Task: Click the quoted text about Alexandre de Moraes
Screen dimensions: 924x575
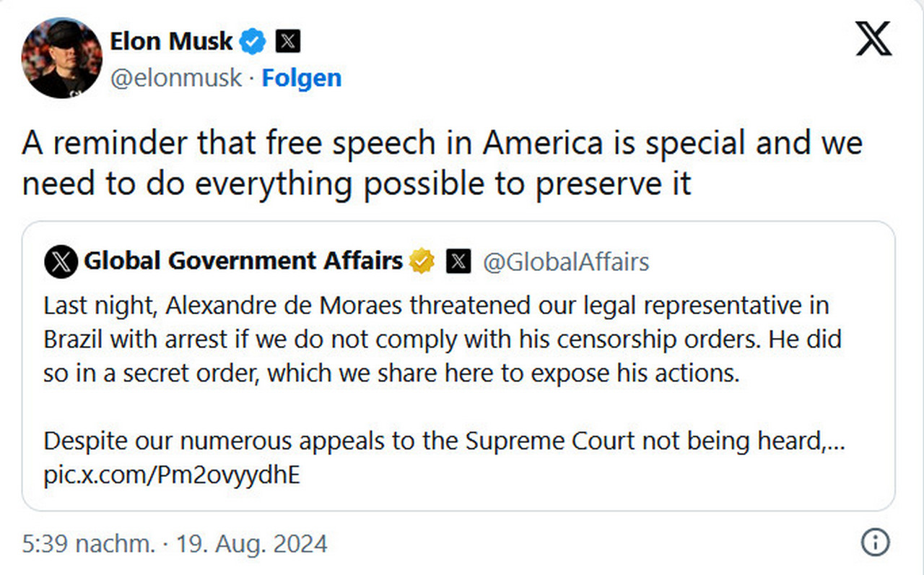Action: pyautogui.click(x=442, y=340)
